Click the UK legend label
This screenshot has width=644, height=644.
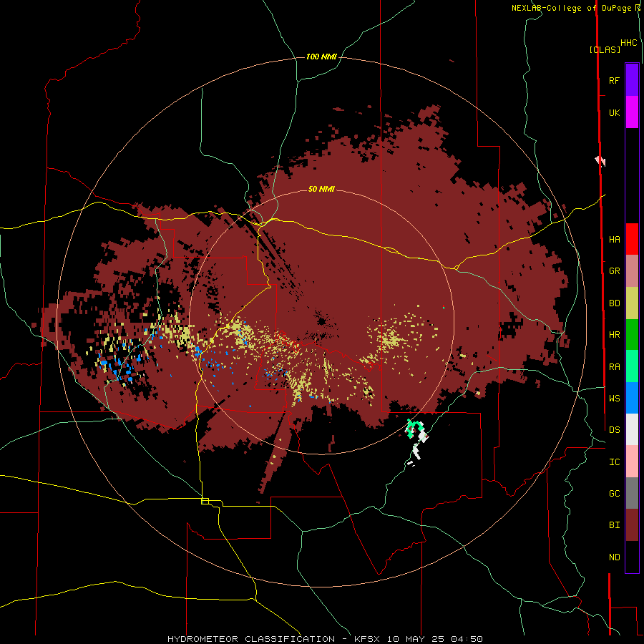(x=614, y=113)
